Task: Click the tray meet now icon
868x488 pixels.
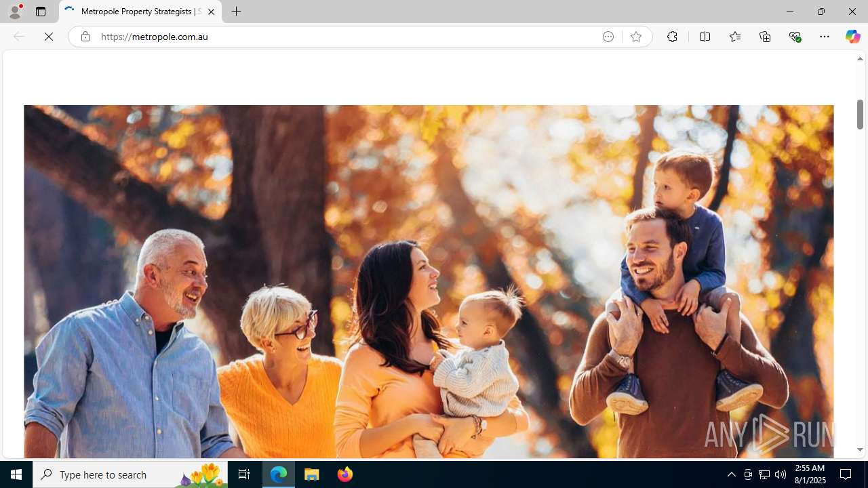Action: click(x=748, y=474)
